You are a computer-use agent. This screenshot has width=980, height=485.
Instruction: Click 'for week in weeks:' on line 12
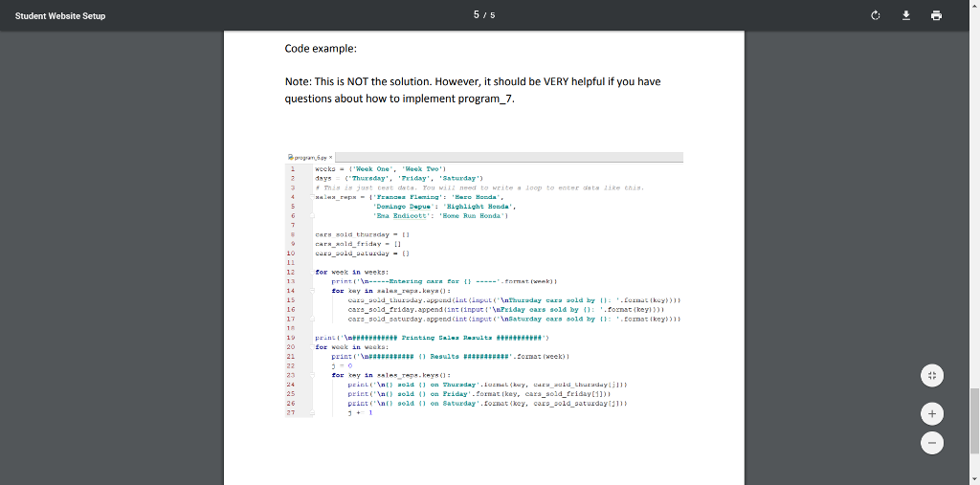[352, 272]
